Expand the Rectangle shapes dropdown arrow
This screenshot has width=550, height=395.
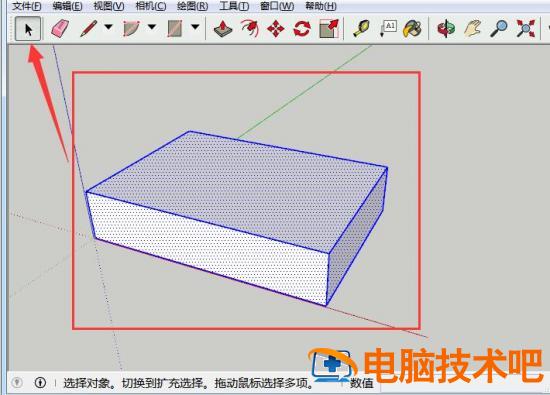click(195, 27)
